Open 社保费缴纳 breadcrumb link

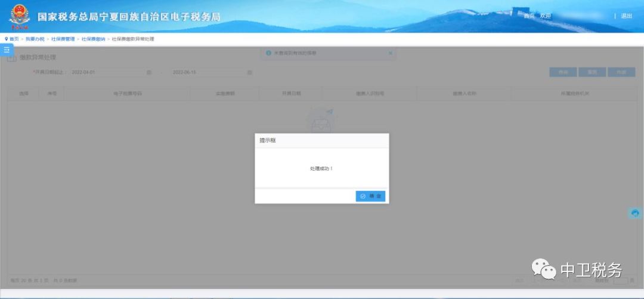click(x=93, y=39)
